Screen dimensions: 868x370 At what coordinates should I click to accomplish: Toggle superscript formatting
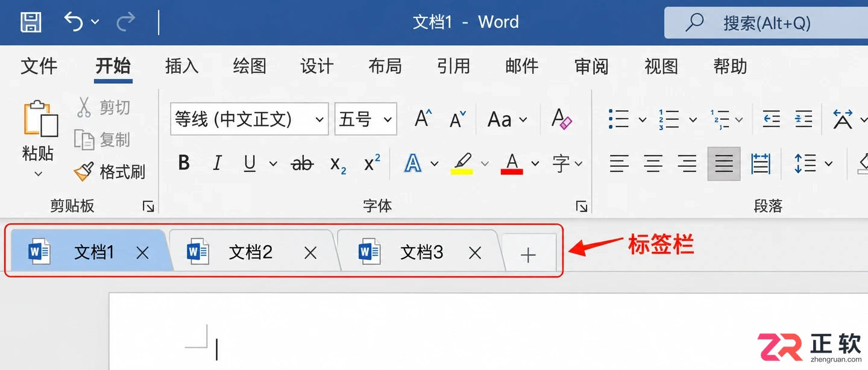(373, 162)
